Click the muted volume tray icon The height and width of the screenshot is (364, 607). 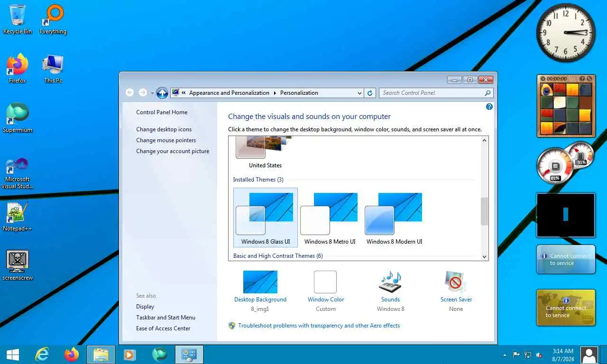[x=539, y=355]
